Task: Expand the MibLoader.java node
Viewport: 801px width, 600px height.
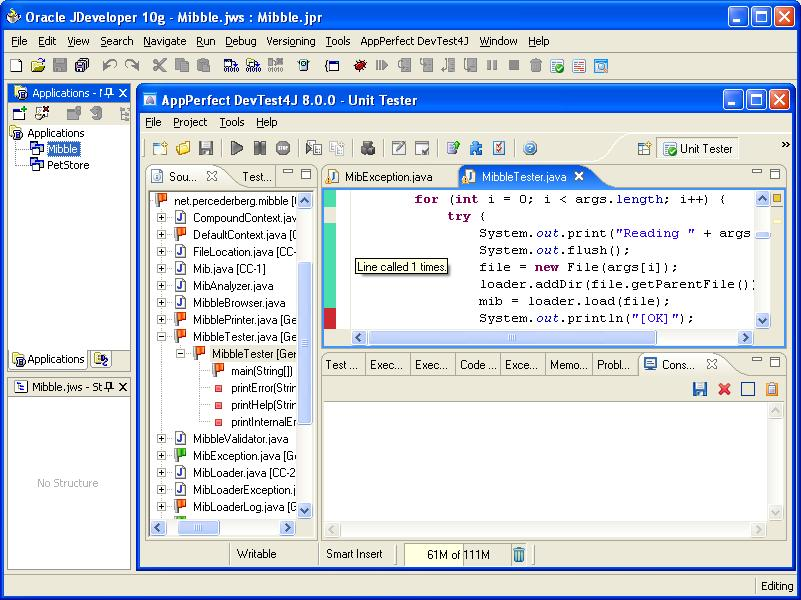Action: (x=161, y=472)
